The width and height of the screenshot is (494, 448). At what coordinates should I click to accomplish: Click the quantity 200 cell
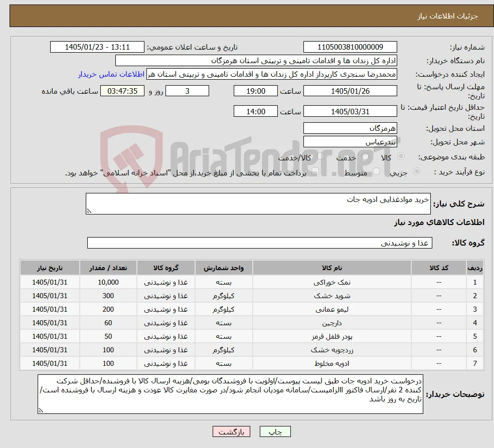pyautogui.click(x=108, y=309)
